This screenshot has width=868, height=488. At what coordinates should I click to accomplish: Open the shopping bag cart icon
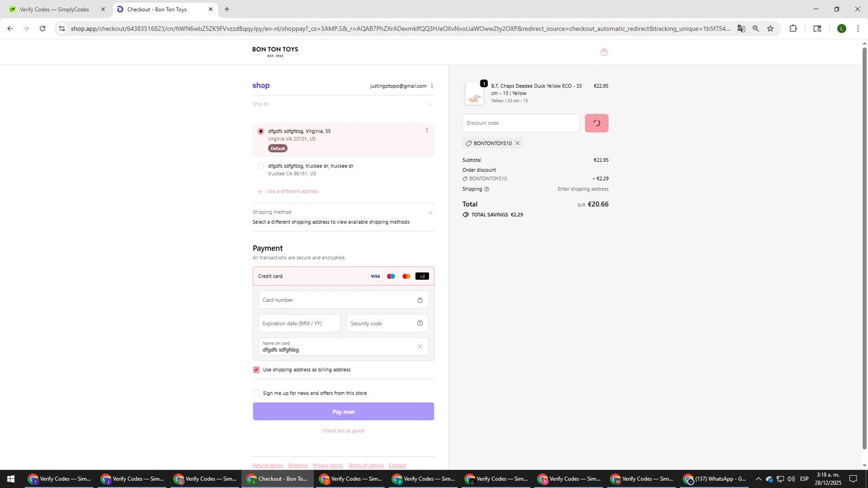pyautogui.click(x=604, y=52)
